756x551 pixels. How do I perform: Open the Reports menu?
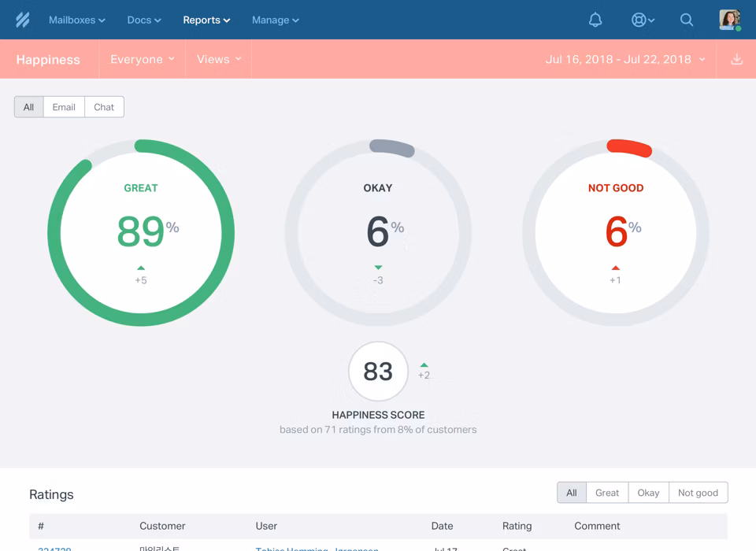click(206, 20)
